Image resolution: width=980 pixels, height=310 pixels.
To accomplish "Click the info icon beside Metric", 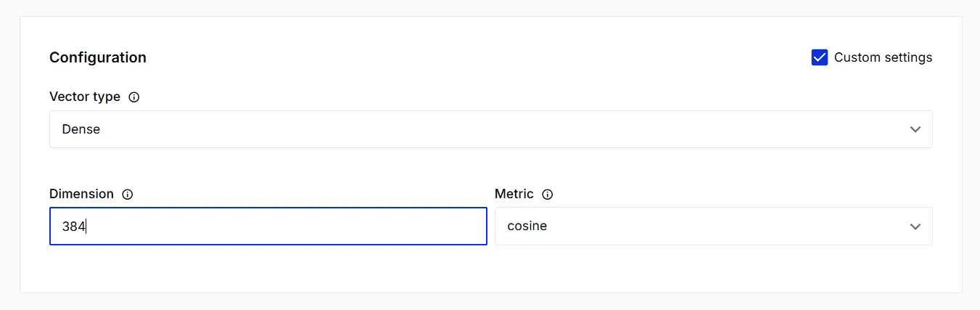I will (x=548, y=195).
